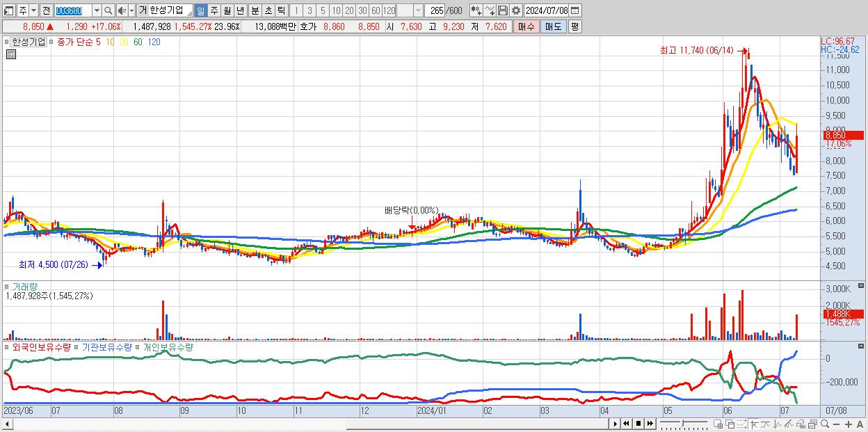Click the stock code input field 003680

coord(73,10)
